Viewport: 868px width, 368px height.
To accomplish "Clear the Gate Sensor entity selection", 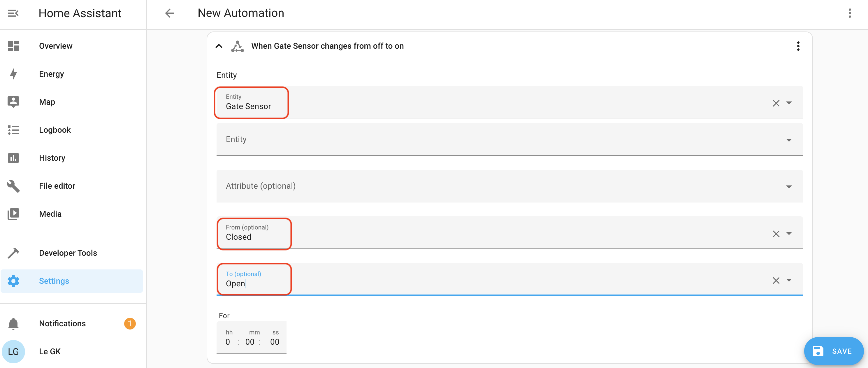I will [x=776, y=103].
